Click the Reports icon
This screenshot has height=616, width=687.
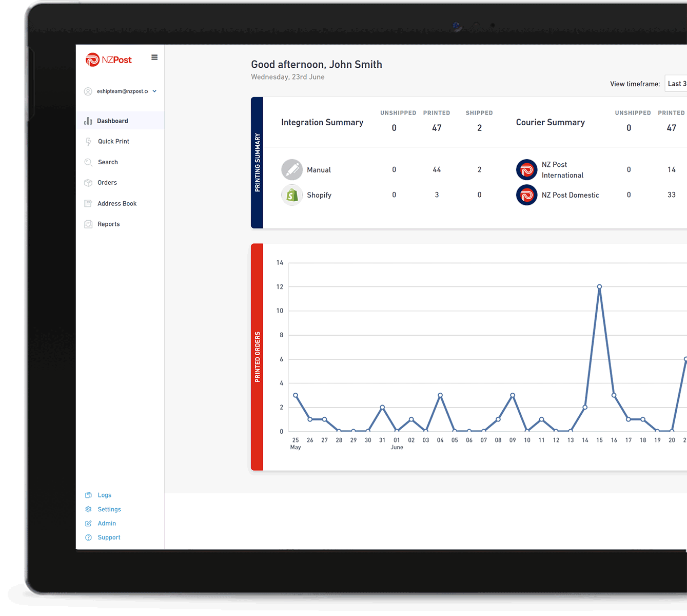click(x=88, y=224)
